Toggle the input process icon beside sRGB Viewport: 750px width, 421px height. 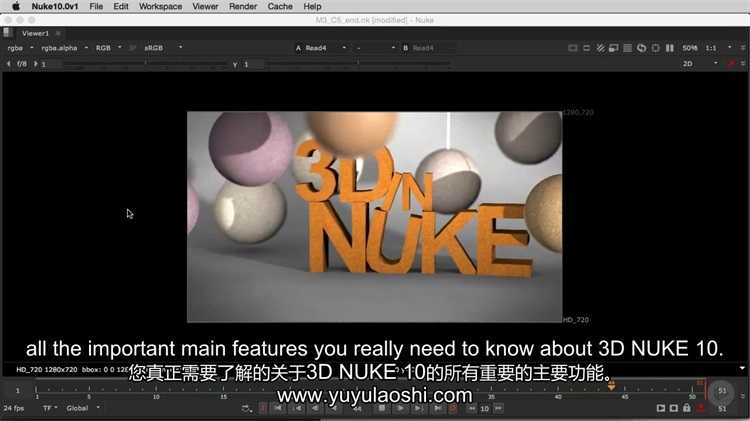pyautogui.click(x=132, y=48)
